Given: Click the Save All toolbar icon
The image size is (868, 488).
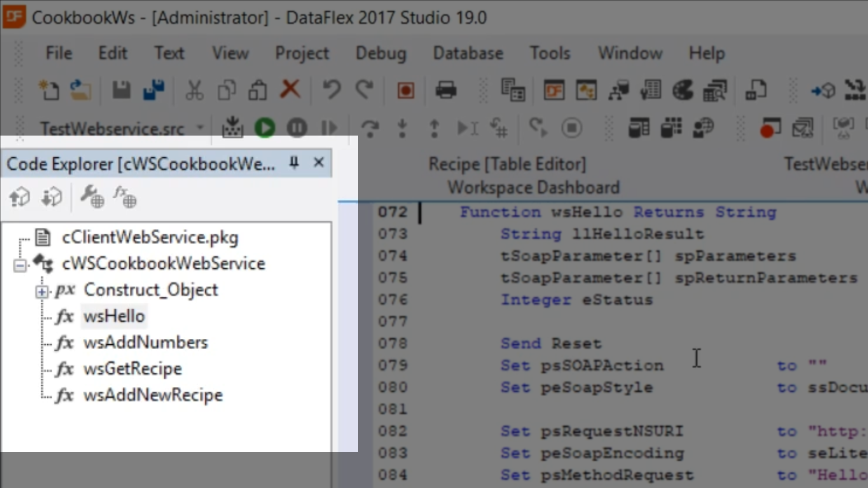Looking at the screenshot, I should [x=154, y=90].
